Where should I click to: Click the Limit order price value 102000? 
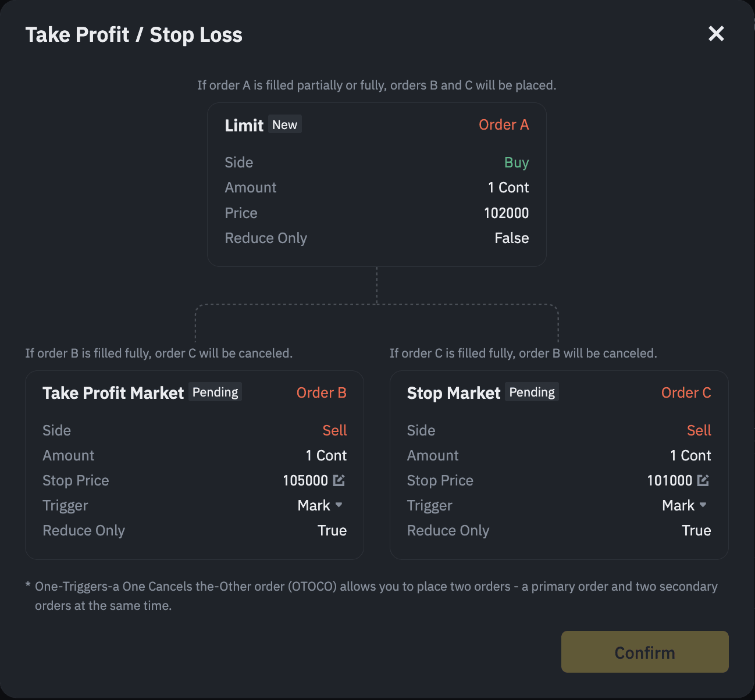pyautogui.click(x=506, y=213)
